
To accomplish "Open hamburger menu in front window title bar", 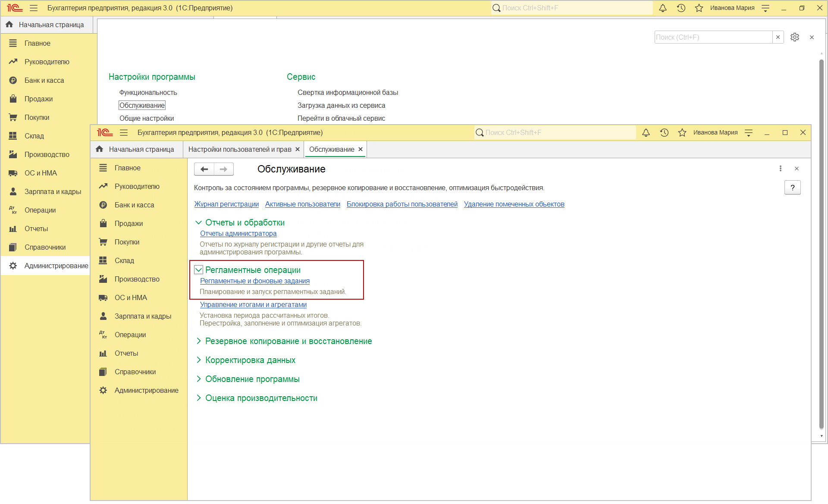I will 124,132.
